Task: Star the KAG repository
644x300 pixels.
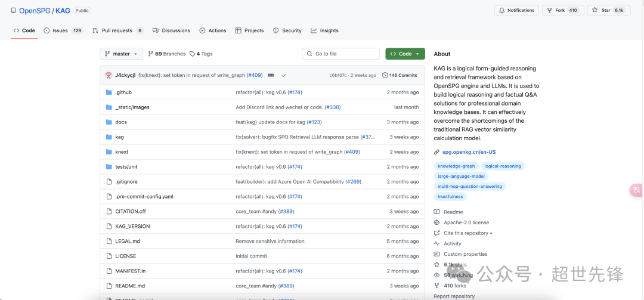Action: [609, 10]
